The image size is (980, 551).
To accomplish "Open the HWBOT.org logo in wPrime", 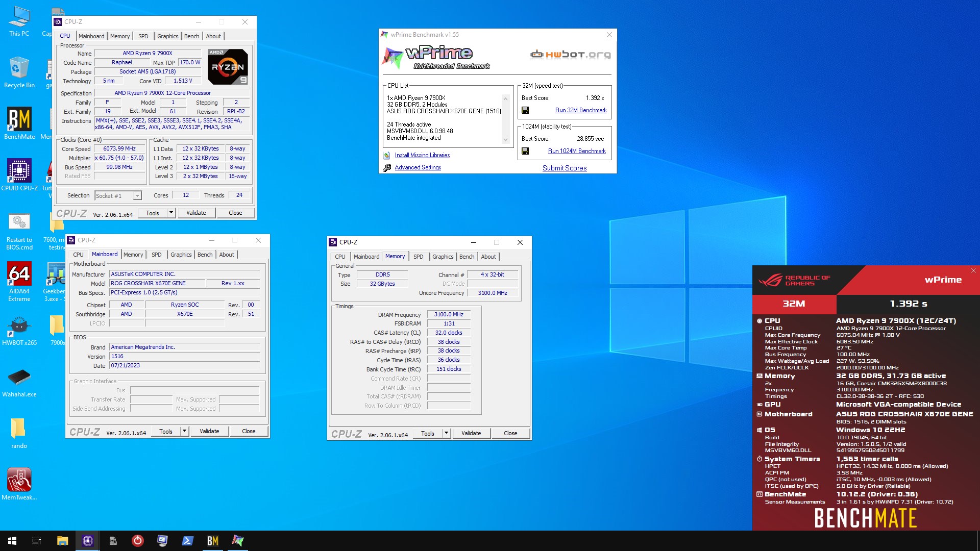I will (570, 55).
